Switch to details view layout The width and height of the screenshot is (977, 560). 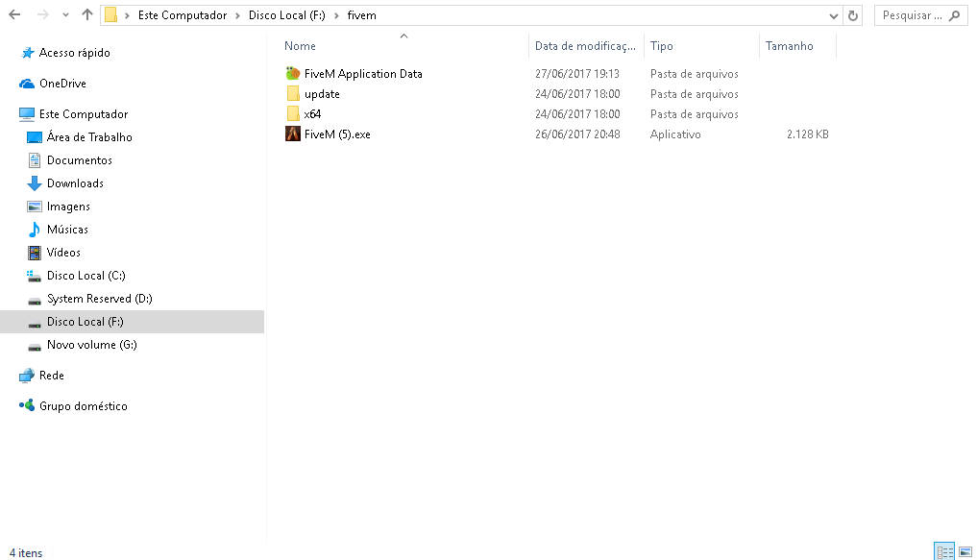click(x=944, y=551)
